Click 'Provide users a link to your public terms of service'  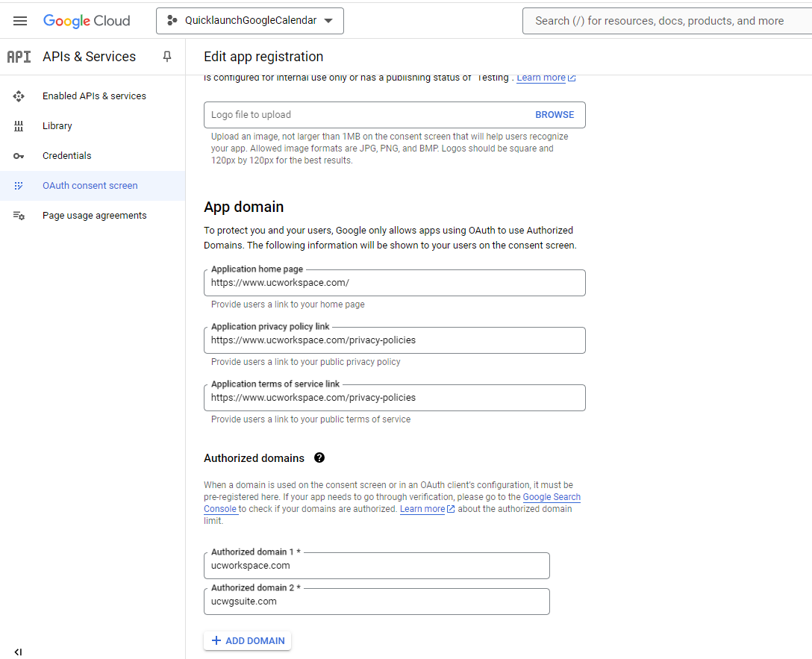310,419
